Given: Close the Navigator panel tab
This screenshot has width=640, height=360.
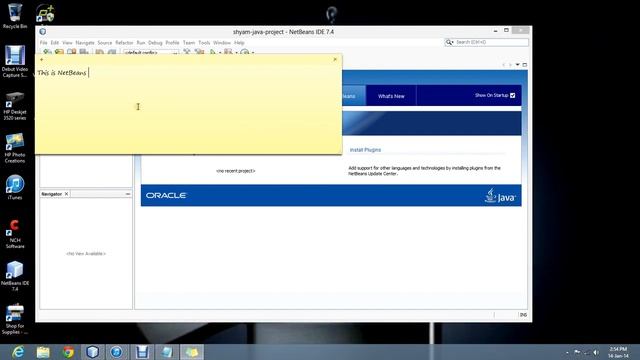Looking at the screenshot, I should [x=67, y=194].
